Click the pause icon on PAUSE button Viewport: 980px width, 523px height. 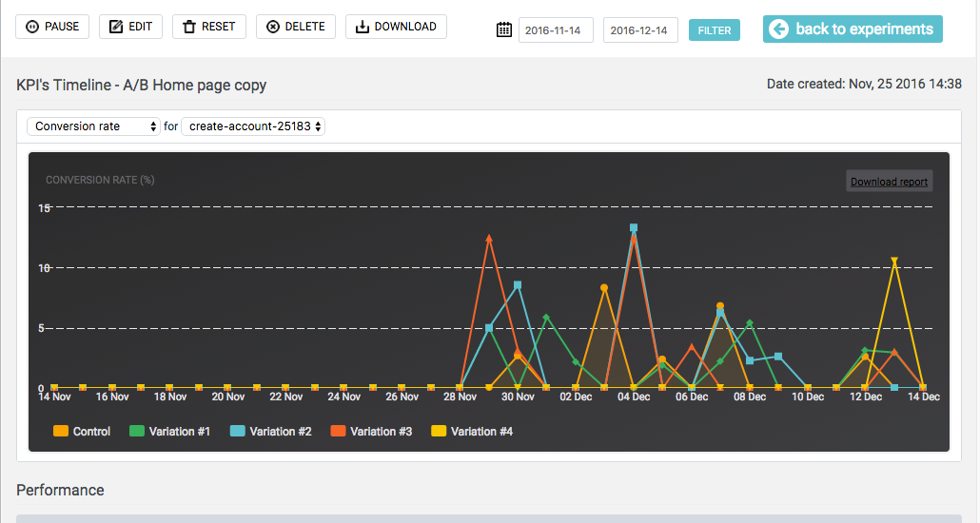(x=32, y=27)
